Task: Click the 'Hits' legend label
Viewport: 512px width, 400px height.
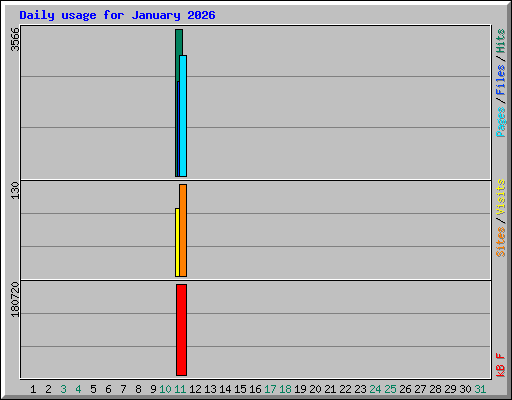Action: 500,41
